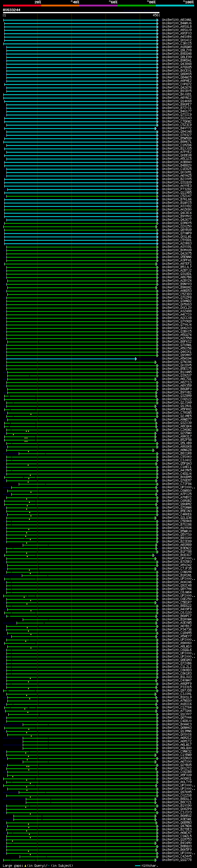Image resolution: width=197 pixels, height=868 pixels.
Task: Select the last hit UniRef100_Q1Q778
Action: [x=176, y=860]
